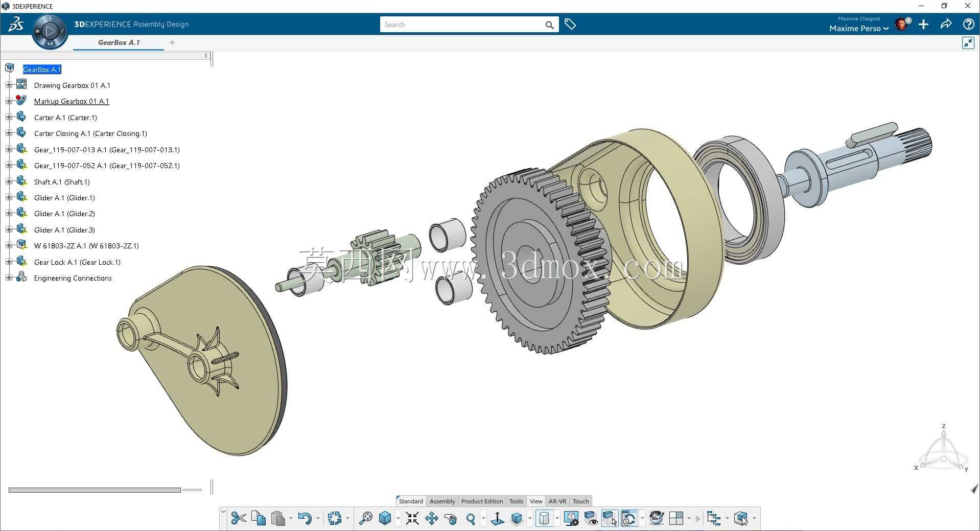
Task: Expand the Carter A.1 tree node
Action: [9, 117]
